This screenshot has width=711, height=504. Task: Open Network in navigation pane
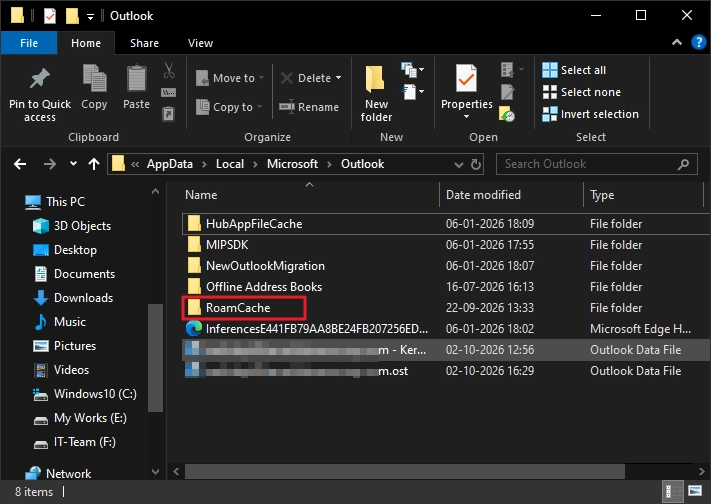click(x=58, y=474)
